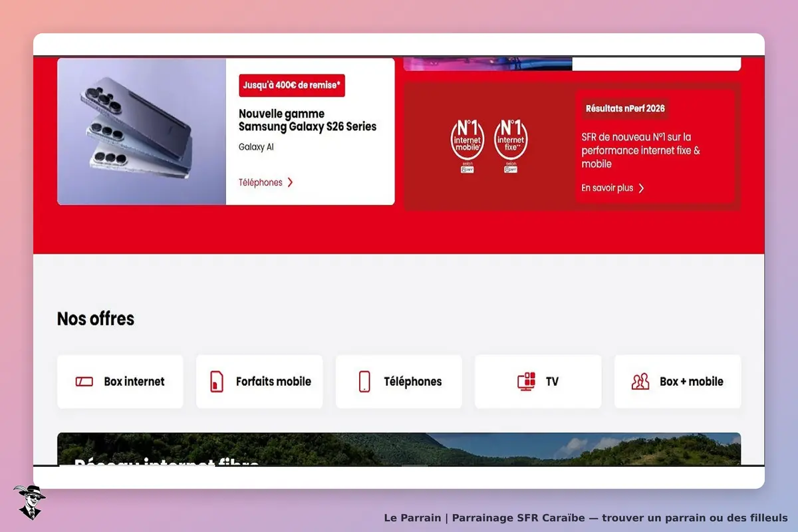
Task: Click the Le Parrain mafia hat logo
Action: (29, 502)
